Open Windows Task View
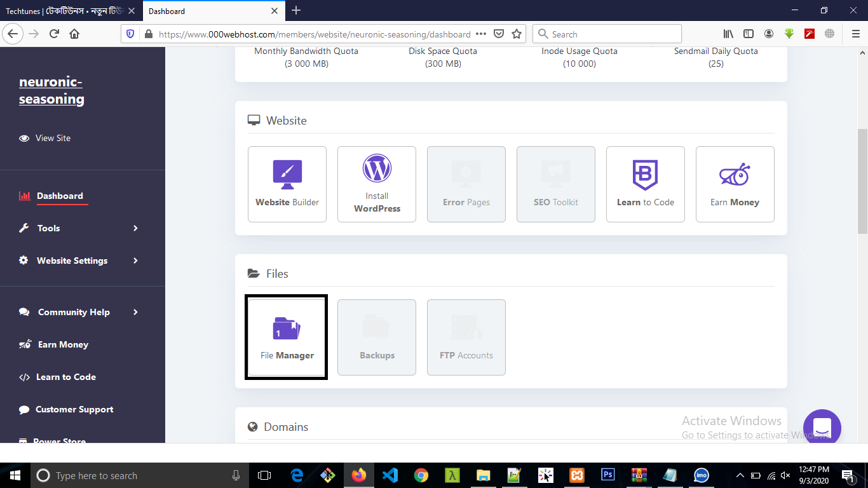Screen dimensions: 868x488 pyautogui.click(x=264, y=475)
